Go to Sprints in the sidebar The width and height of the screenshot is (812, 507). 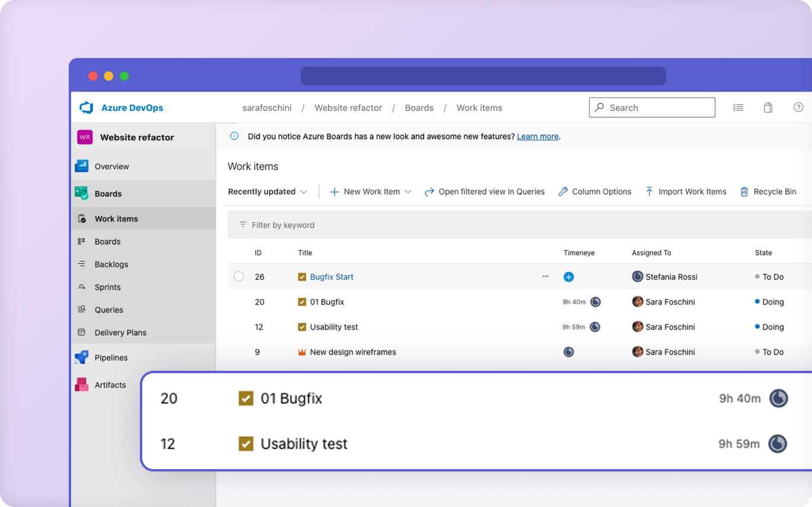tap(108, 287)
